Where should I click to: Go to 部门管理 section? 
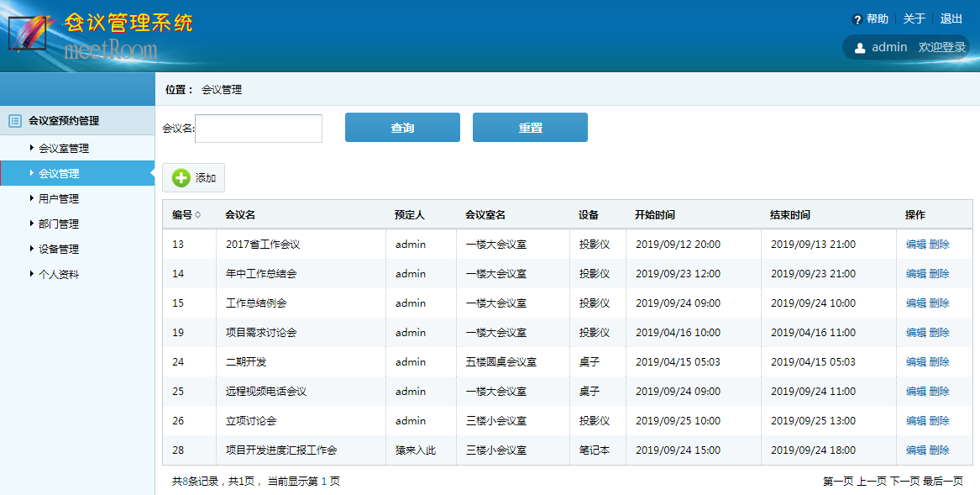[x=59, y=224]
